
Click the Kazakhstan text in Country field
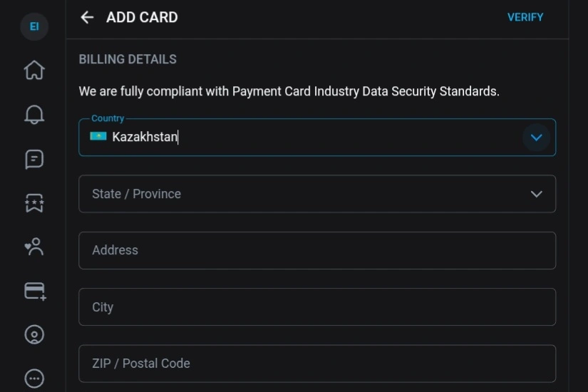145,137
